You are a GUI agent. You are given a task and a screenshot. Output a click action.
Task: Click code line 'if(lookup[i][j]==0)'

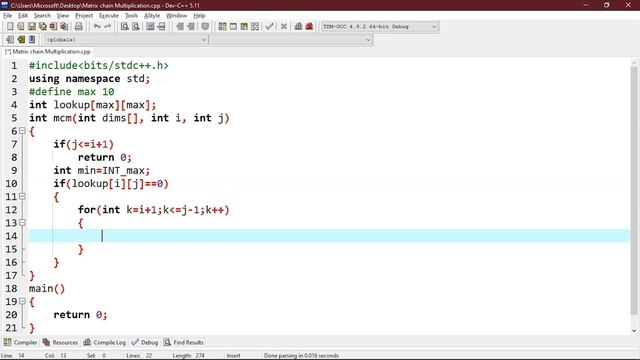[x=111, y=183]
